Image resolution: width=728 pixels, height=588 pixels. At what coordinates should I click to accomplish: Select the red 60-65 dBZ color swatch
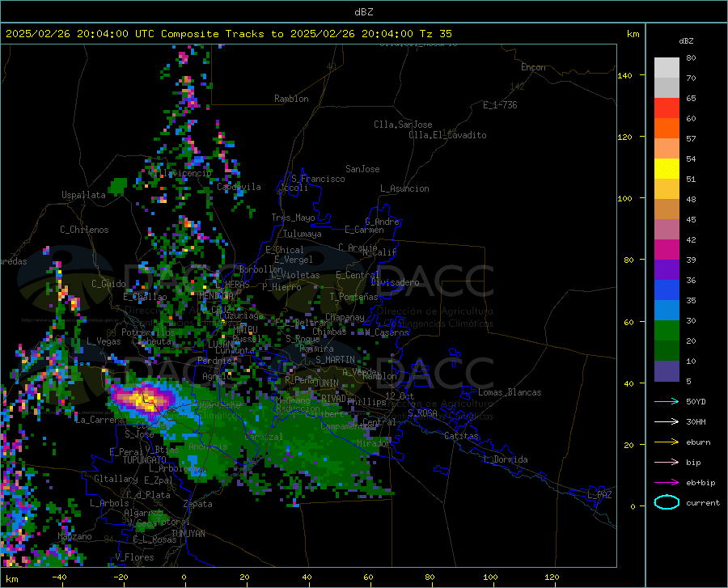pyautogui.click(x=667, y=108)
